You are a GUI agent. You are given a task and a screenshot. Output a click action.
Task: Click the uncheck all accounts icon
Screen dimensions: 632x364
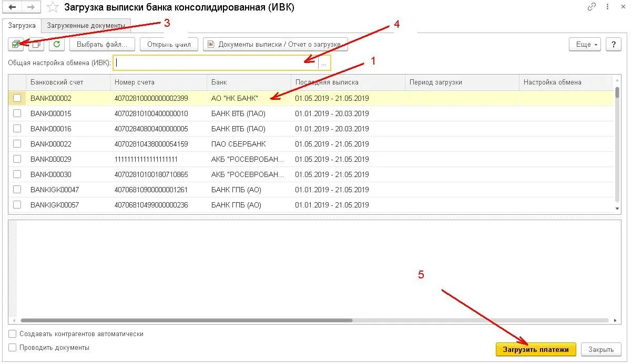point(36,45)
